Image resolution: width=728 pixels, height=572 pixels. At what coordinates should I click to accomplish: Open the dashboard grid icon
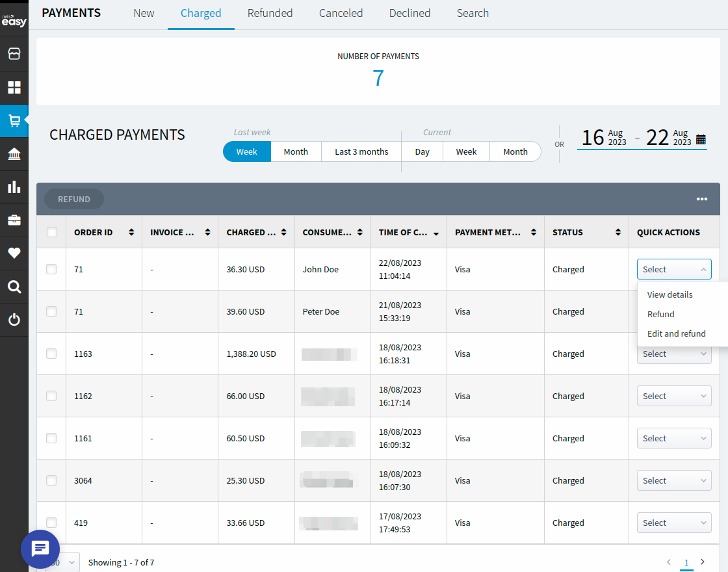(x=14, y=87)
